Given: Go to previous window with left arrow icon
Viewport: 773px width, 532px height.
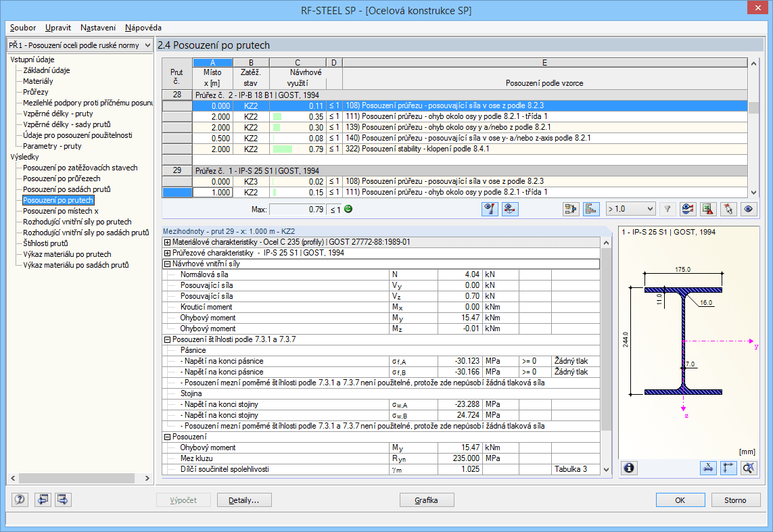Looking at the screenshot, I should [42, 500].
